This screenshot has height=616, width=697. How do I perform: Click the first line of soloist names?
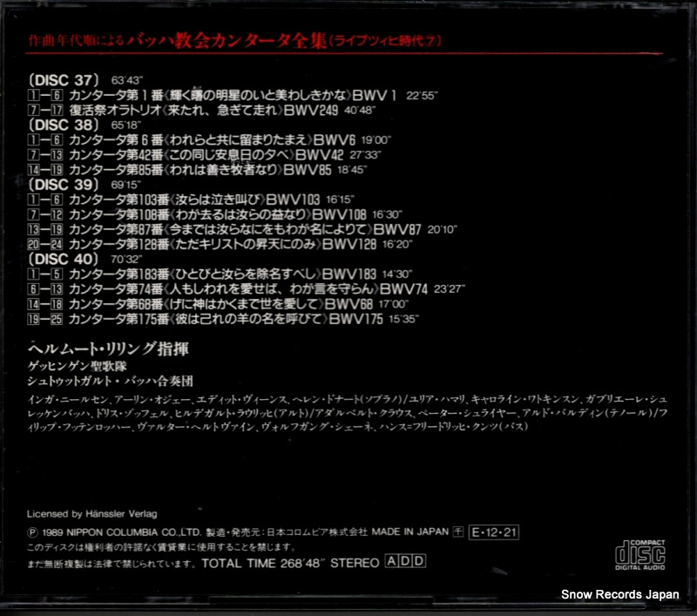pyautogui.click(x=348, y=400)
